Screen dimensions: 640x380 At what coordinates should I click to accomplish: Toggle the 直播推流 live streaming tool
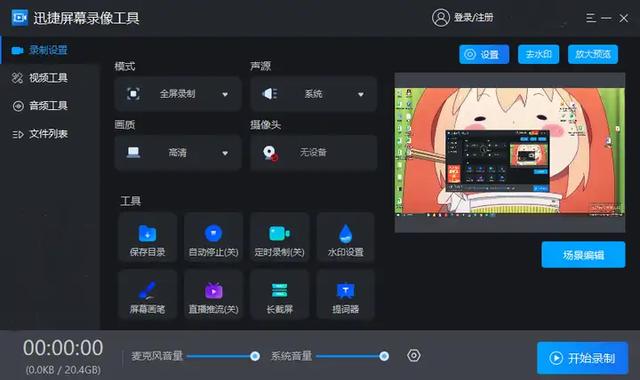(x=213, y=294)
